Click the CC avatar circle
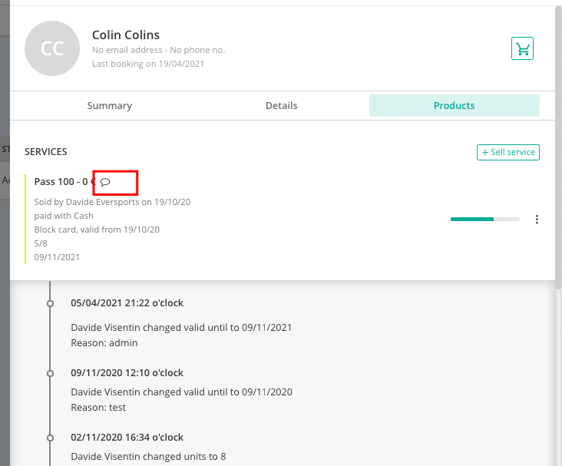This screenshot has width=562, height=466. point(52,48)
